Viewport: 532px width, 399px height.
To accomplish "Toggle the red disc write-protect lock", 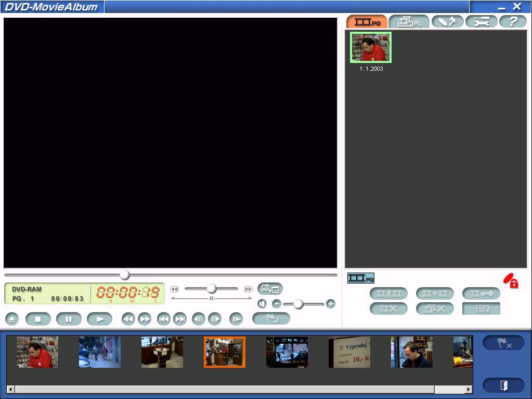I will tap(511, 281).
